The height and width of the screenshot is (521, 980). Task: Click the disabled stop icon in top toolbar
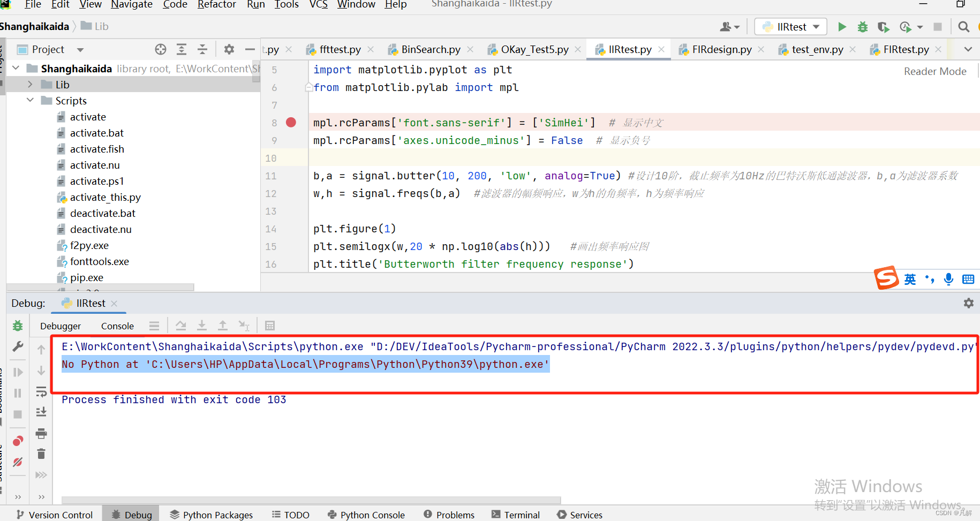tap(937, 27)
